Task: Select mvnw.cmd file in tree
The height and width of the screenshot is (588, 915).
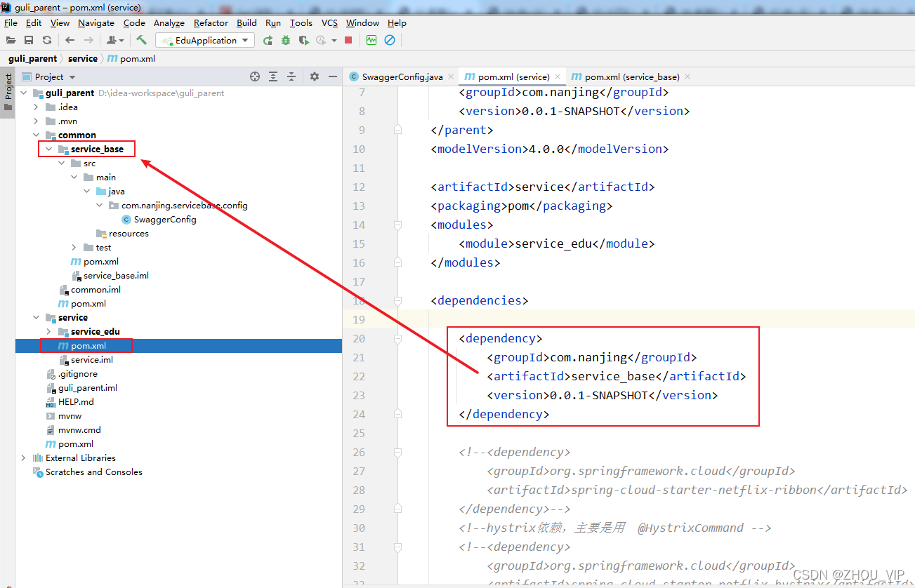Action: pos(79,429)
